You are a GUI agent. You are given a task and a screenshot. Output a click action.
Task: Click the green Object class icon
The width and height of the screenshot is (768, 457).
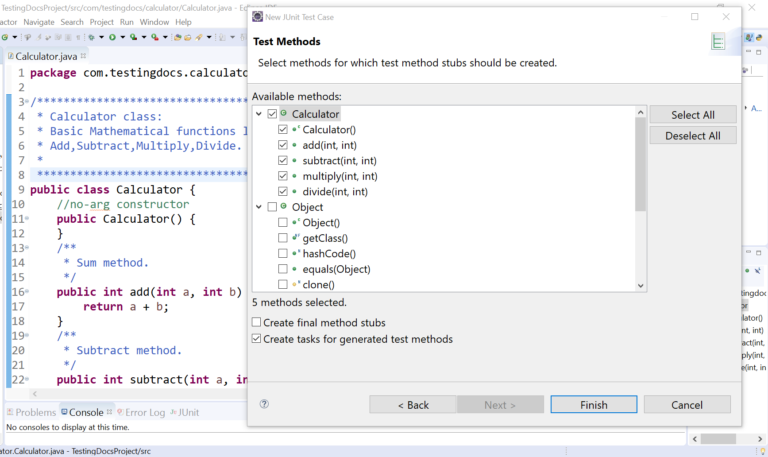click(x=284, y=207)
